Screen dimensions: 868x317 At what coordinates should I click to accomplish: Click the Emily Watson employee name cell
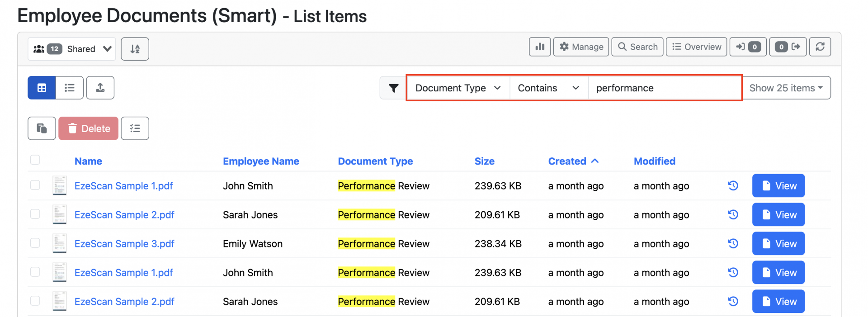coord(253,244)
